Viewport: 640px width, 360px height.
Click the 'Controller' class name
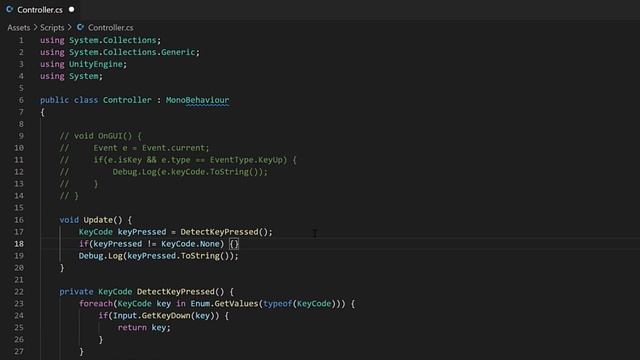[127, 100]
